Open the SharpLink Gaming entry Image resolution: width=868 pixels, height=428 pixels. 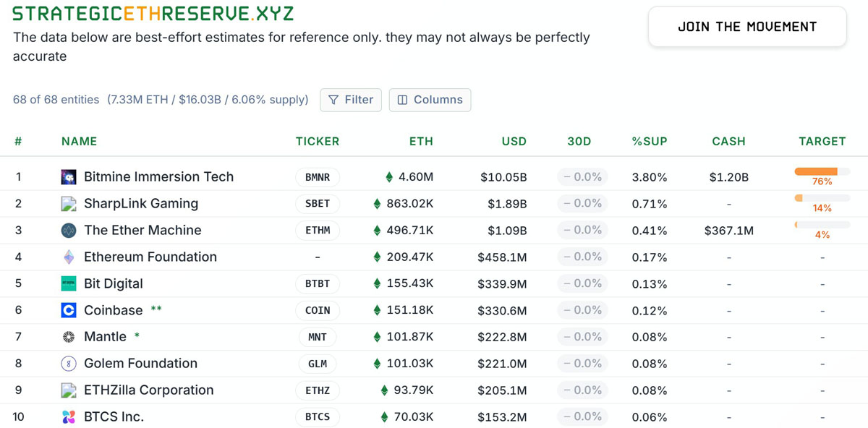click(x=140, y=204)
